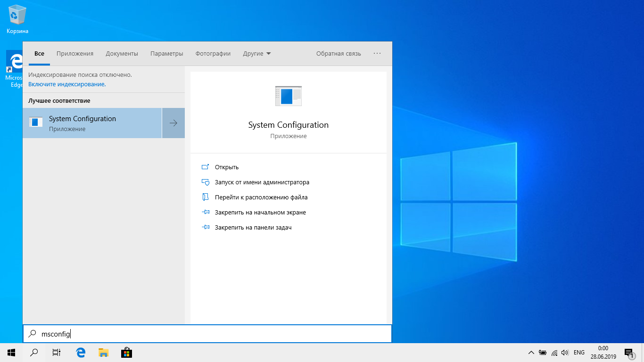Open the Action Center notifications icon
Viewport: 644px width, 362px height.
click(628, 352)
